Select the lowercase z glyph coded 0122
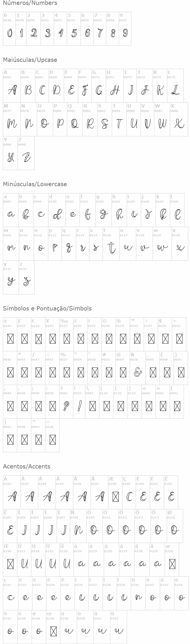This screenshot has width=190, height=644. point(26,281)
